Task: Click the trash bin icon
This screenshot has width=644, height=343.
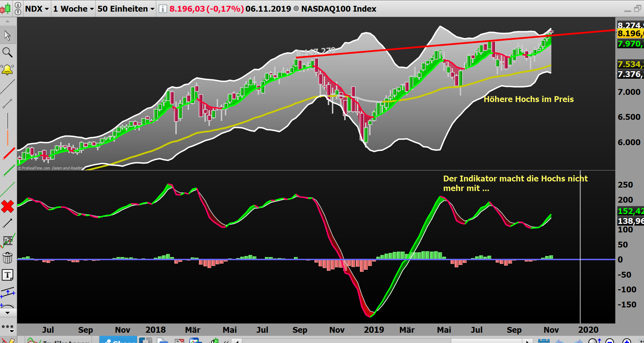Action: click(x=8, y=258)
